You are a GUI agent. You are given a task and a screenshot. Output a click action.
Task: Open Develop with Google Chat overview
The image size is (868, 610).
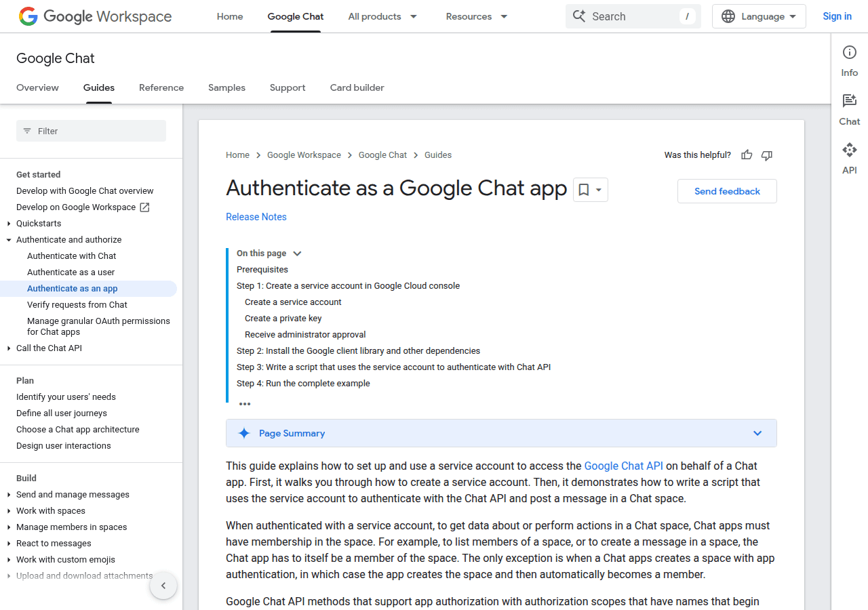tap(85, 191)
